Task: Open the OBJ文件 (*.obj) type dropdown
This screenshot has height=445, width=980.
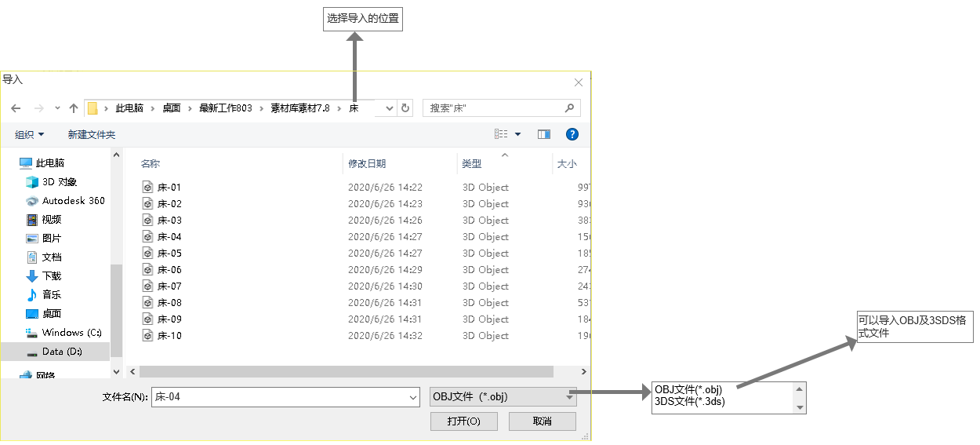Action: point(503,397)
